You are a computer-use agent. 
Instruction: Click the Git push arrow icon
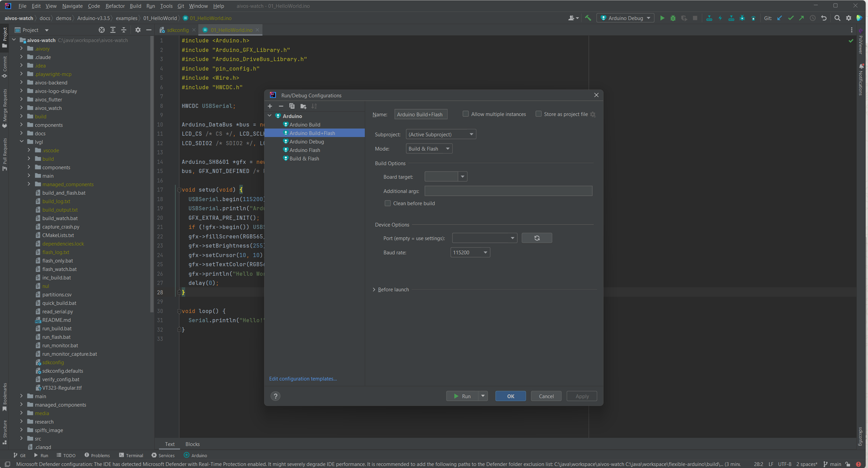click(x=801, y=18)
